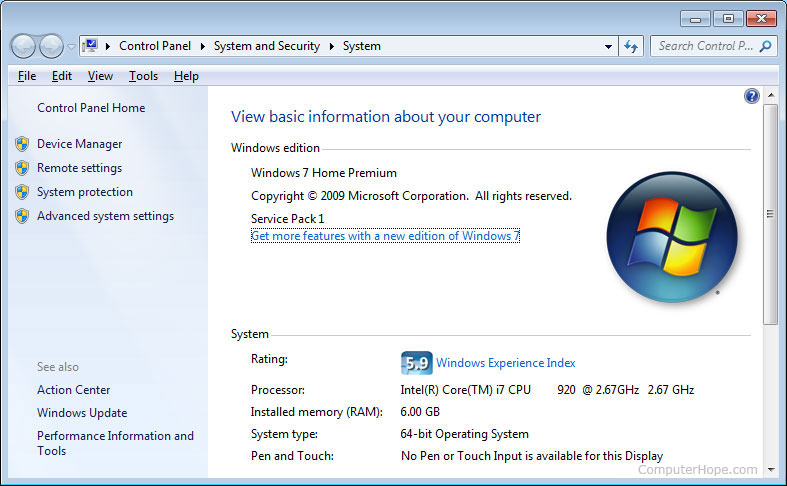
Task: Click the blue Help question mark icon
Action: point(751,95)
